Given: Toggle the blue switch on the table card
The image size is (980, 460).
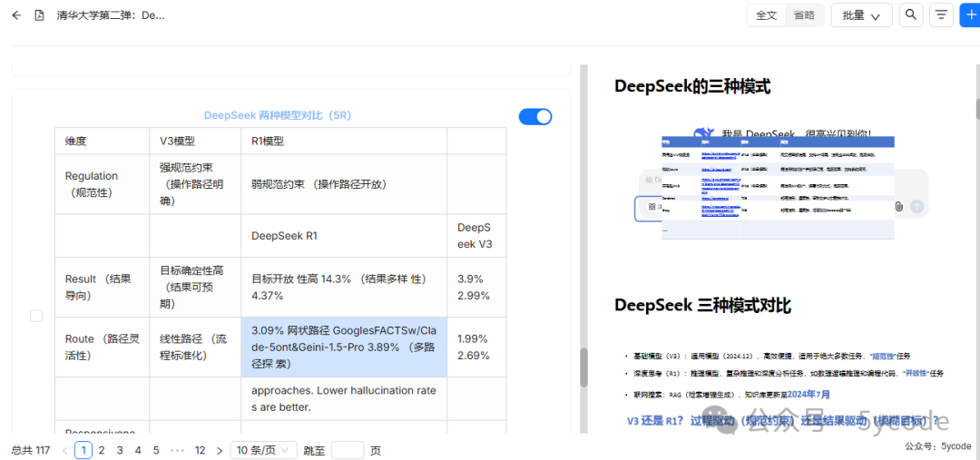Looking at the screenshot, I should point(535,117).
